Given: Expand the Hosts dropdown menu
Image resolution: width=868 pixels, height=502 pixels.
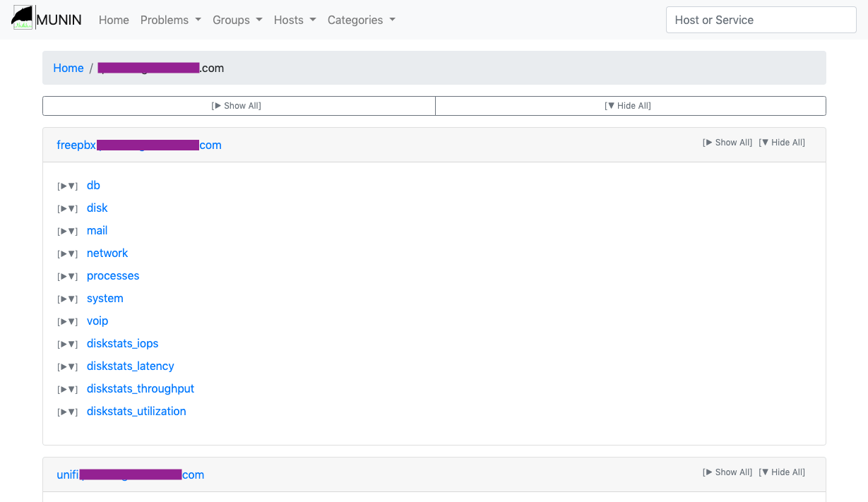Looking at the screenshot, I should click(x=295, y=20).
